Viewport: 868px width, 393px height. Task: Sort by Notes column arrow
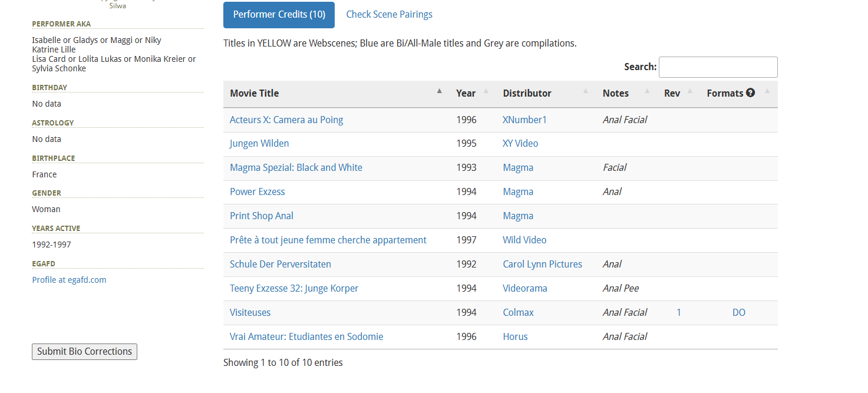click(x=647, y=91)
